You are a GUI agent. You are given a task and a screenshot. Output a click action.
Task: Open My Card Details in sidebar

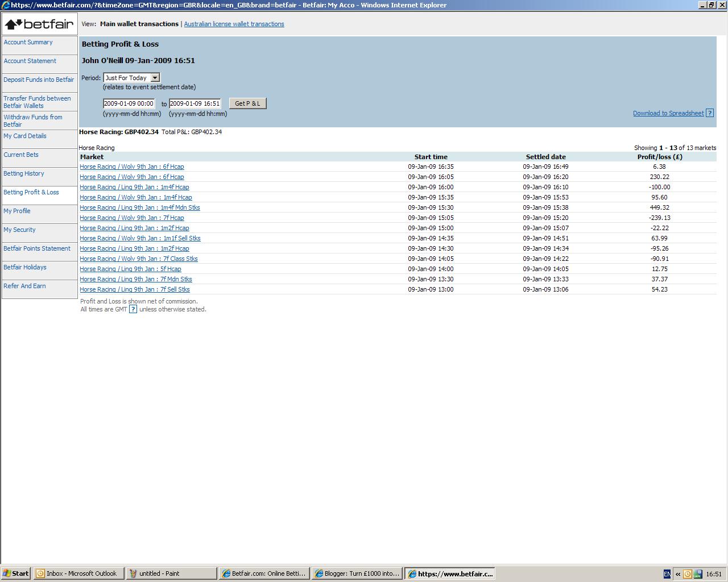25,136
